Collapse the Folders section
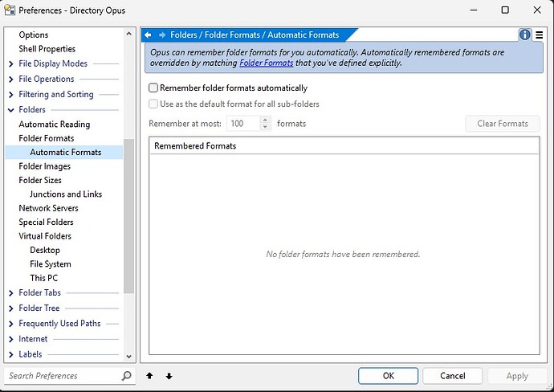The height and width of the screenshot is (392, 554). (10, 110)
